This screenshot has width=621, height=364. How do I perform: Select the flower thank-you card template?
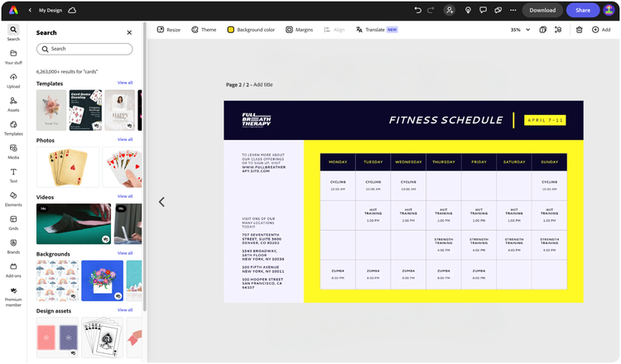[x=51, y=110]
